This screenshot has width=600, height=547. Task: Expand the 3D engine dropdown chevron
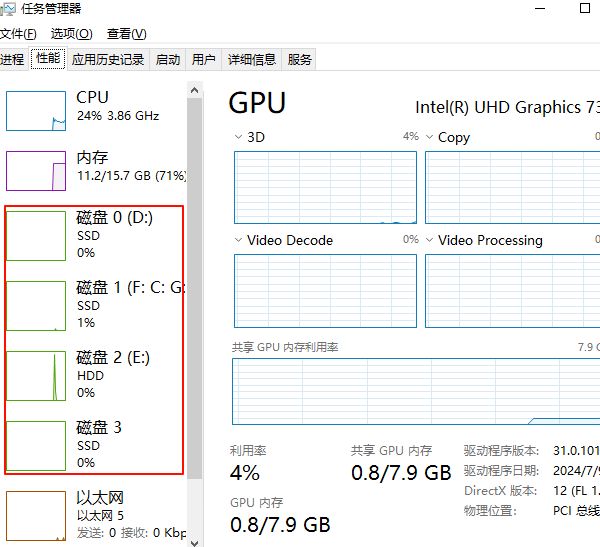click(x=238, y=137)
